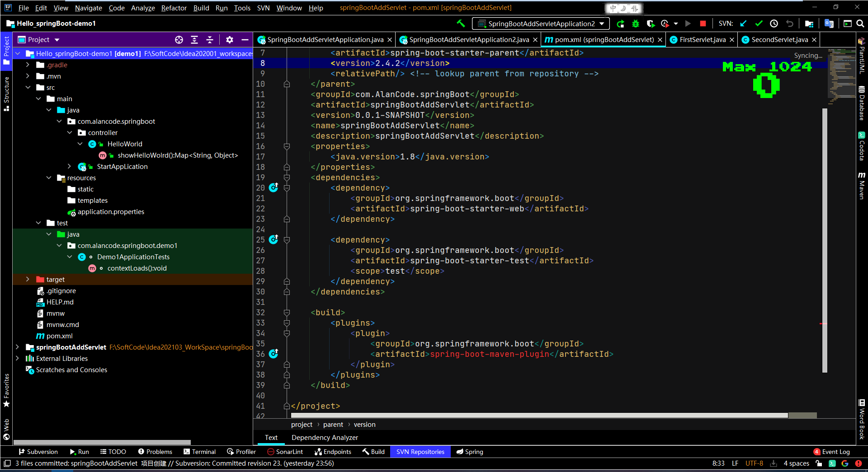Open PlantUML side tool window

(x=862, y=56)
